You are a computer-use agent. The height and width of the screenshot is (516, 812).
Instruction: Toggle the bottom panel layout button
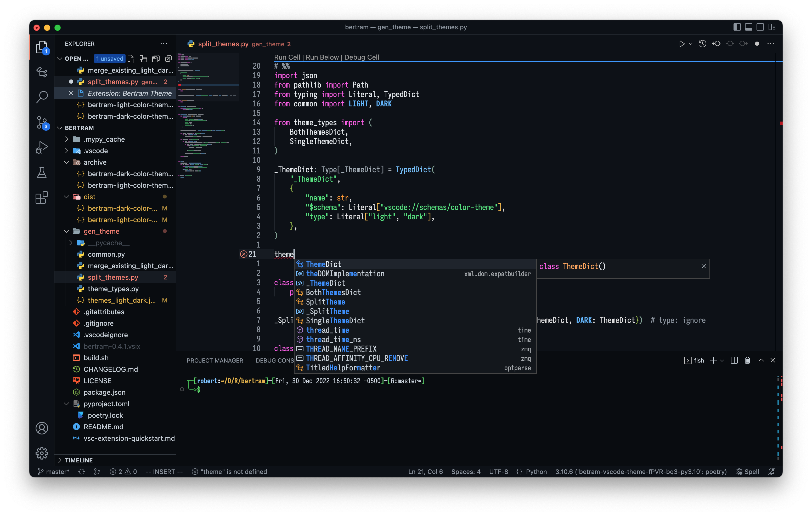pyautogui.click(x=749, y=27)
